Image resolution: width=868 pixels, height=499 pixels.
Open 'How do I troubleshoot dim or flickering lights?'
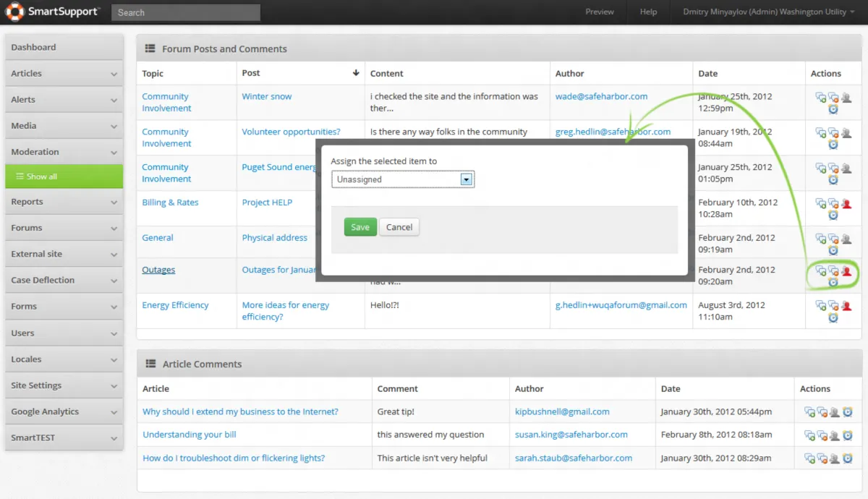click(234, 458)
